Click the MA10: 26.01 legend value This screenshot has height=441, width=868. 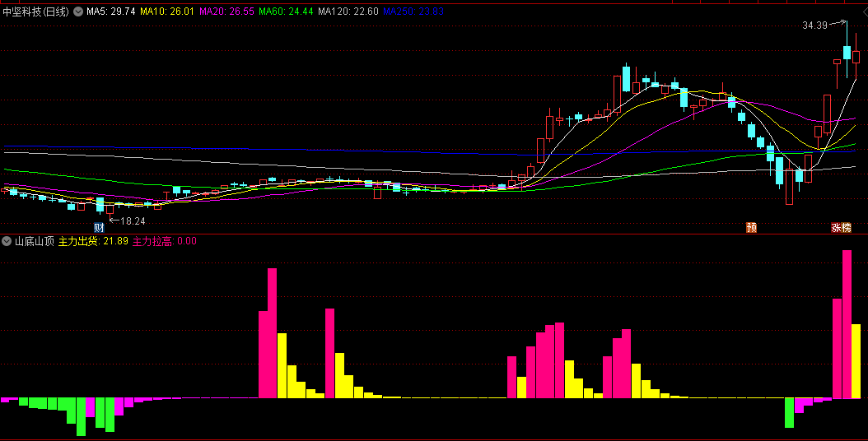coord(166,12)
